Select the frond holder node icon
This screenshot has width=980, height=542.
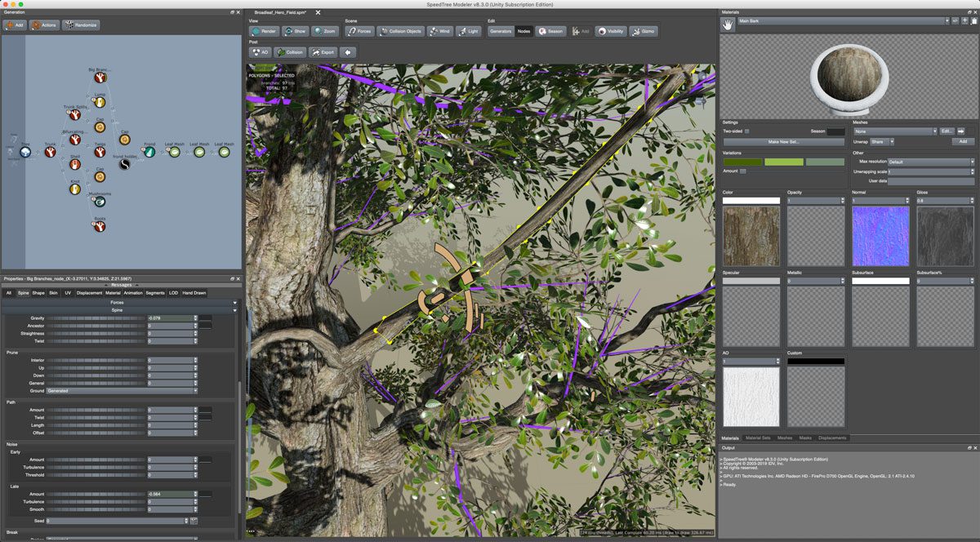[125, 164]
